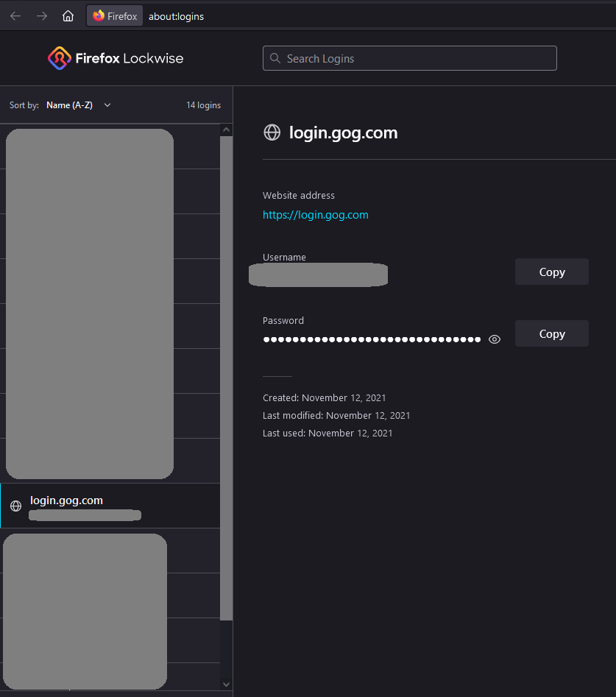Click the login list scrollbar thumb

tap(226, 378)
